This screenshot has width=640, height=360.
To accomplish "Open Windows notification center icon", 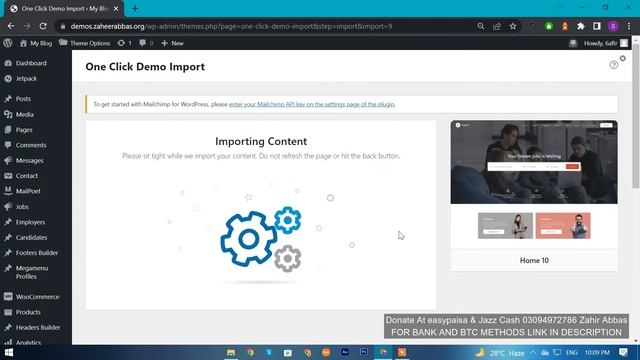I will click(x=623, y=353).
